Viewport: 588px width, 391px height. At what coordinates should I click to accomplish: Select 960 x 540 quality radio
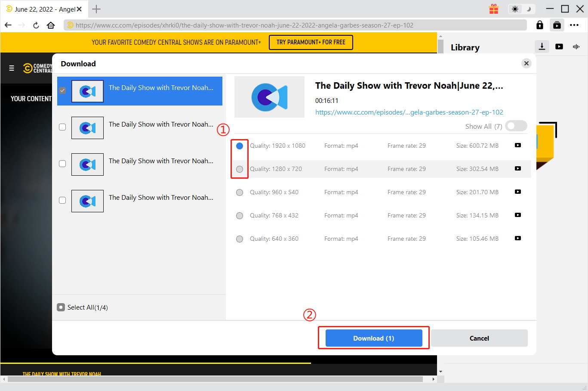[240, 192]
